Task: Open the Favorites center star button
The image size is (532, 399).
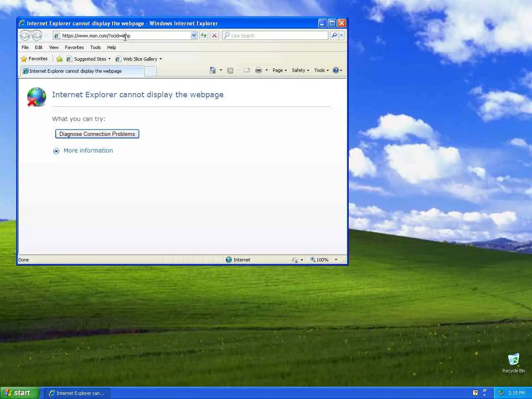Action: click(x=34, y=59)
